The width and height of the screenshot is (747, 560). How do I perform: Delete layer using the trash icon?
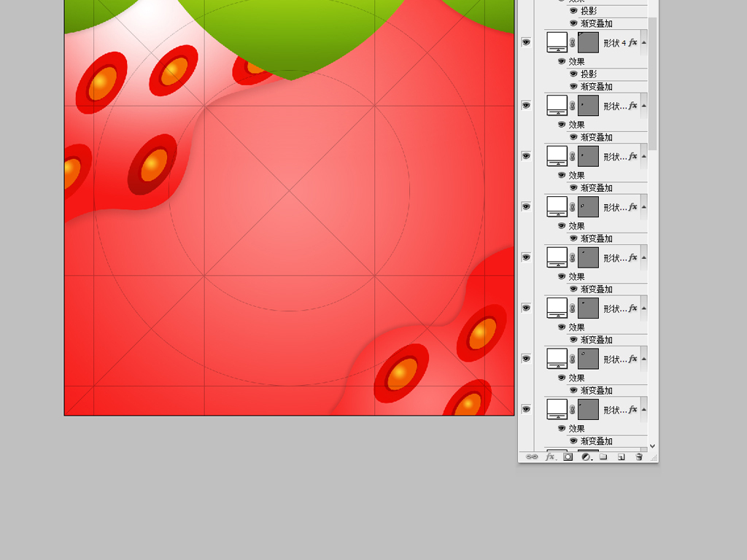(639, 456)
